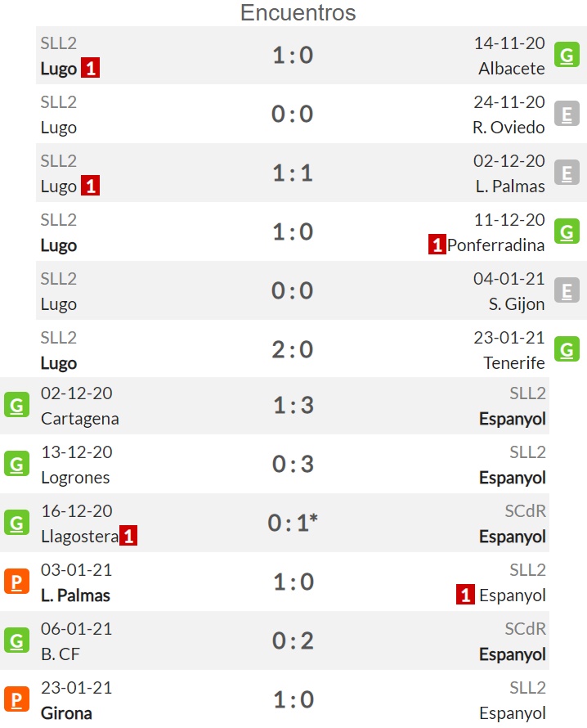The image size is (587, 728).
Task: Open the Cartagena 1:3 Espanyol score
Action: (x=293, y=406)
